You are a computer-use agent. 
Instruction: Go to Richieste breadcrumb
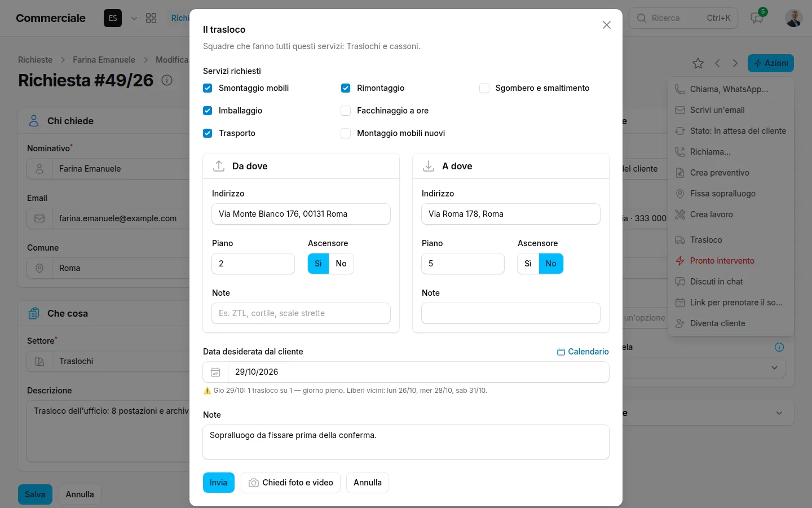pos(35,60)
